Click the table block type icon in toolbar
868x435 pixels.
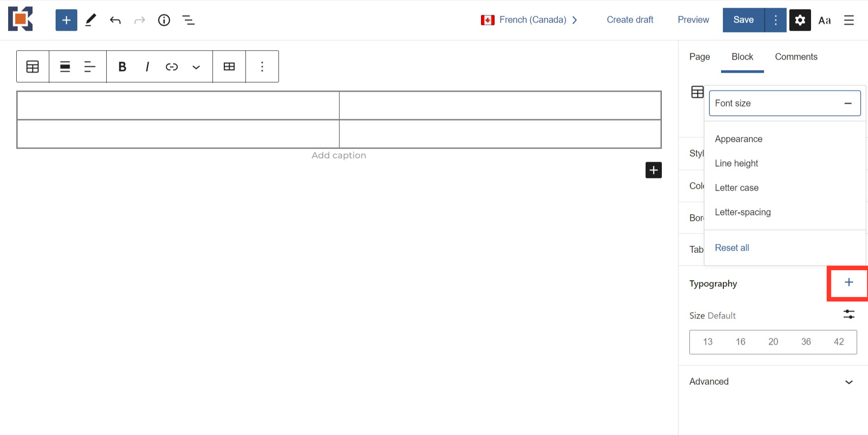(x=33, y=67)
